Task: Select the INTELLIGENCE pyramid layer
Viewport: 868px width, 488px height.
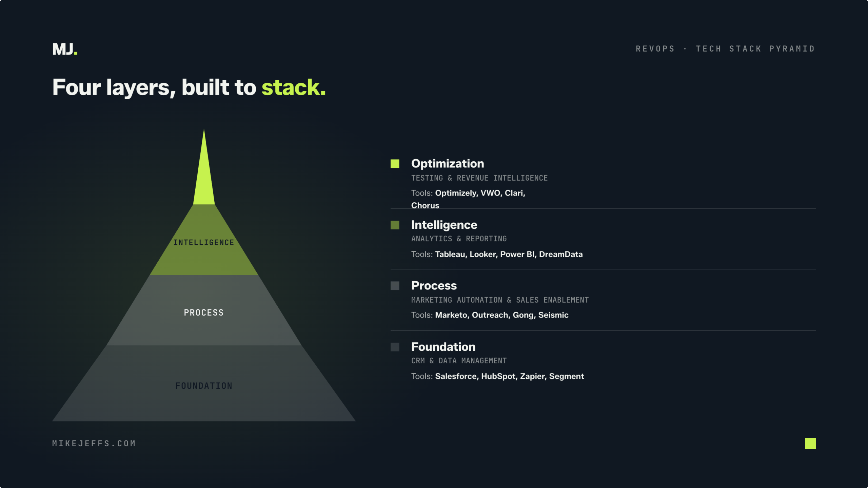Action: coord(204,240)
